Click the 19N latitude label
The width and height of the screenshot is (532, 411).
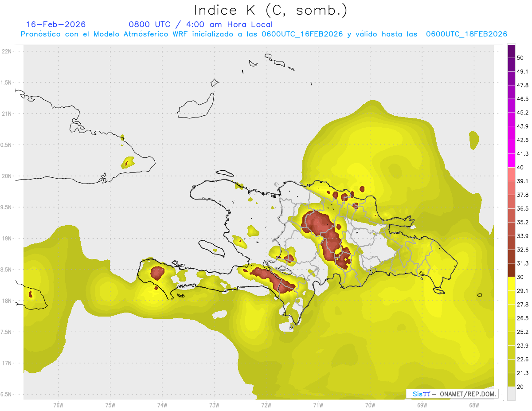7,239
